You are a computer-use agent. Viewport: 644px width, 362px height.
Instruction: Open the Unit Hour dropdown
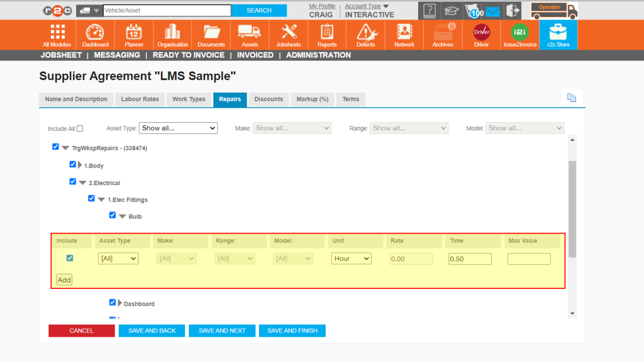[x=351, y=258]
